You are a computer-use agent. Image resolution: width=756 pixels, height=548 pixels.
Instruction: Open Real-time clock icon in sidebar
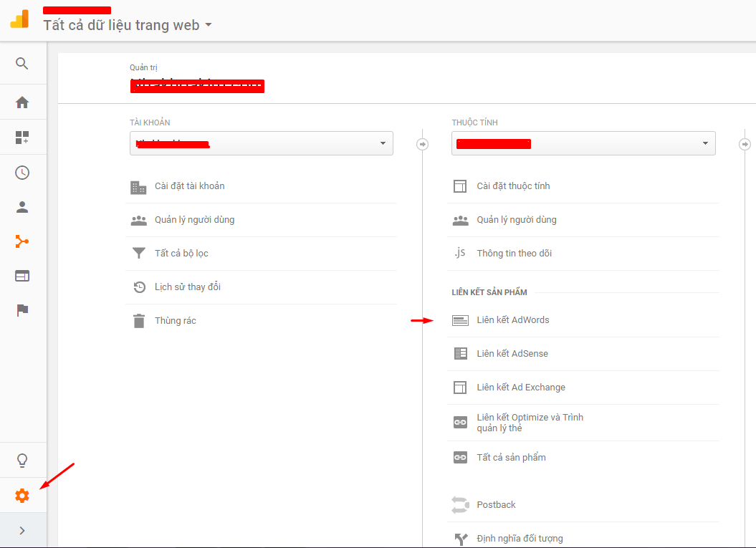tap(22, 173)
